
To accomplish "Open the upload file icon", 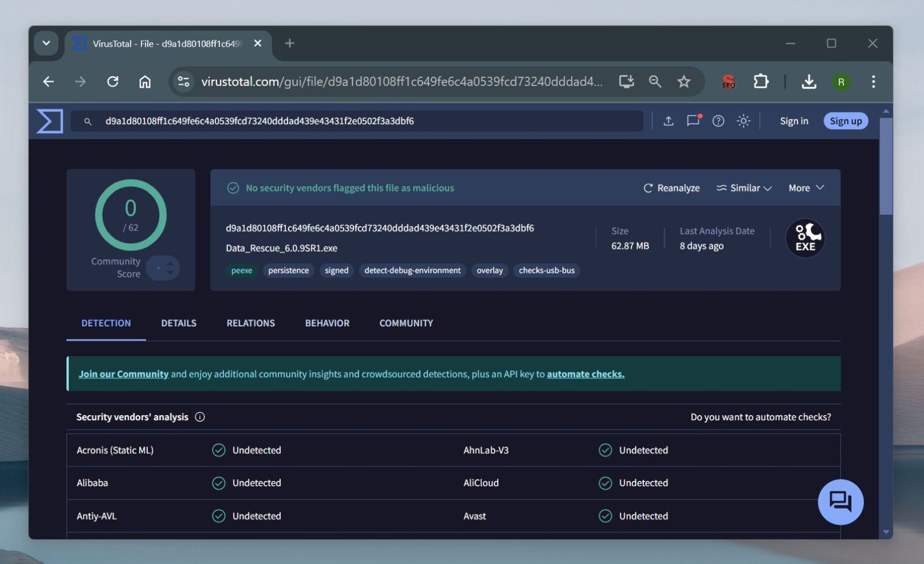I will tap(668, 121).
